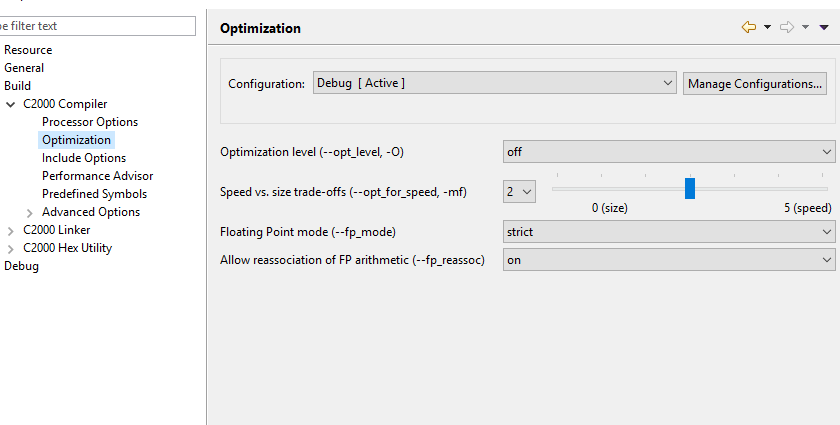
Task: Click the forward navigation arrow icon
Action: click(786, 28)
